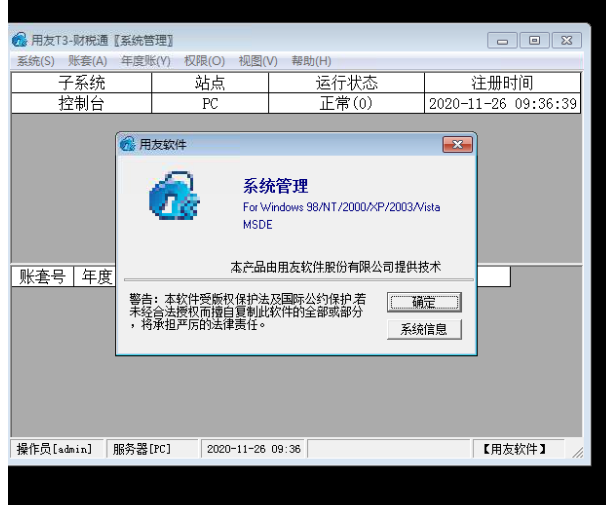Click status bar time 2020-11-26 09:36
This screenshot has height=505, width=606.
click(253, 449)
